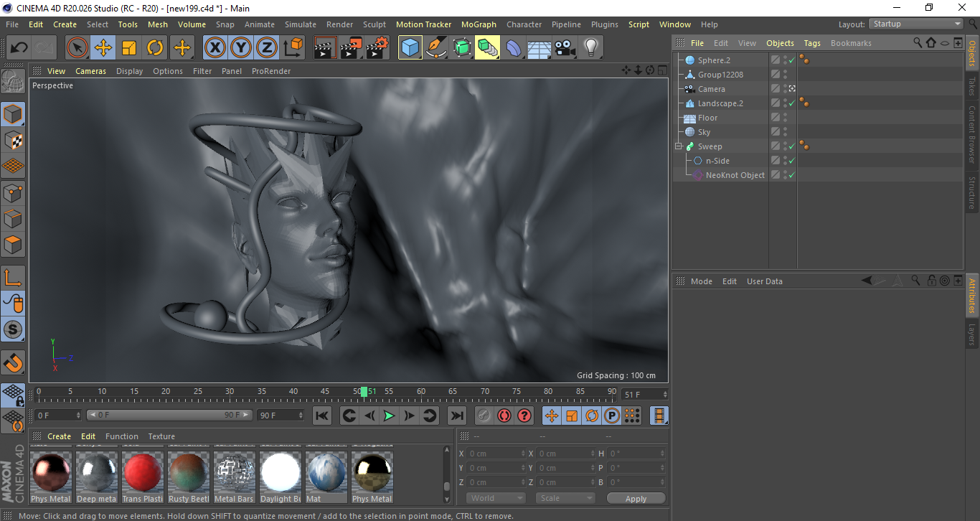Open the Simulate menu

pos(300,24)
